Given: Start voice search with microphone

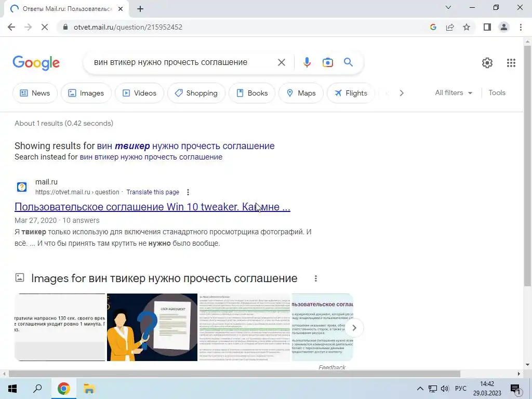Looking at the screenshot, I should 307,62.
